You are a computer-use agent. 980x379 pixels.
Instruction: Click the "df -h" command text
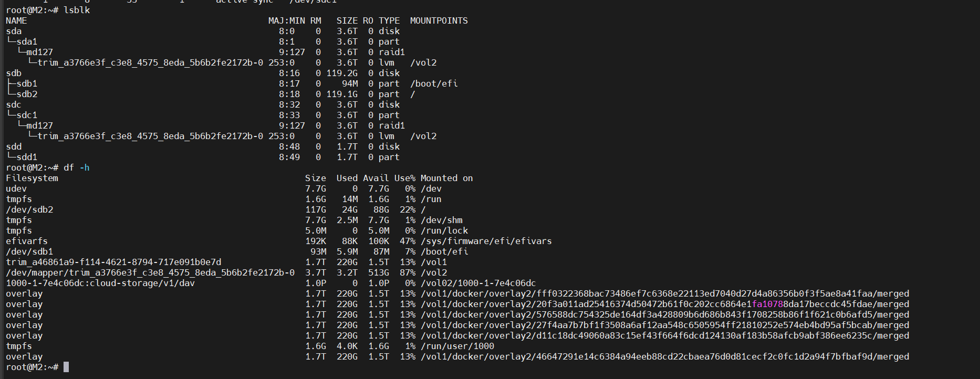click(77, 167)
